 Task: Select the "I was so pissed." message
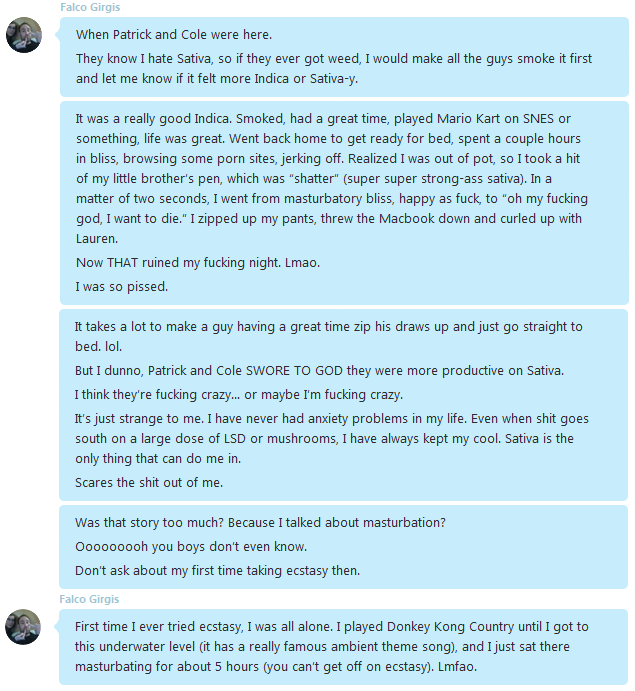click(x=121, y=287)
